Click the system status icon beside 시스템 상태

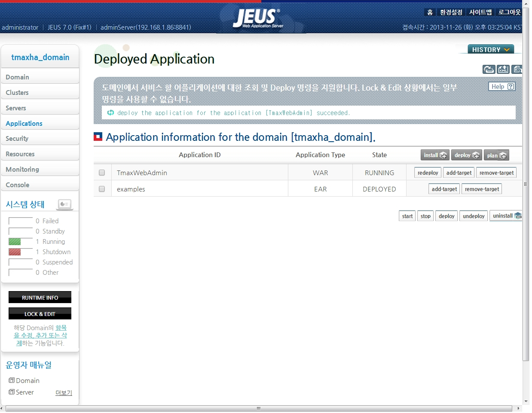tap(64, 204)
